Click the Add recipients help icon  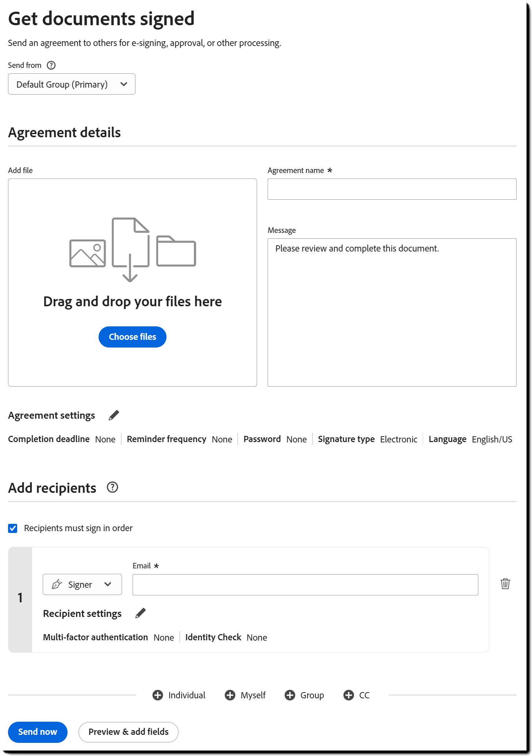click(x=112, y=487)
